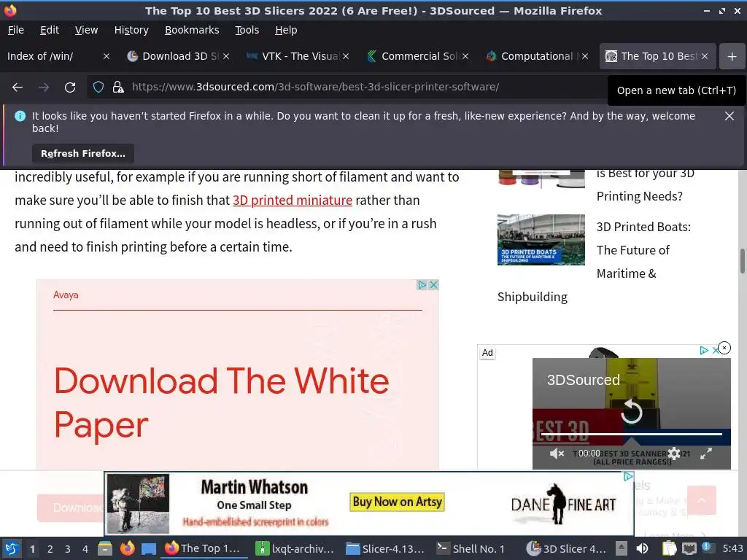Click the page vertical scrollbar thumb
747x560 pixels.
tap(742, 261)
